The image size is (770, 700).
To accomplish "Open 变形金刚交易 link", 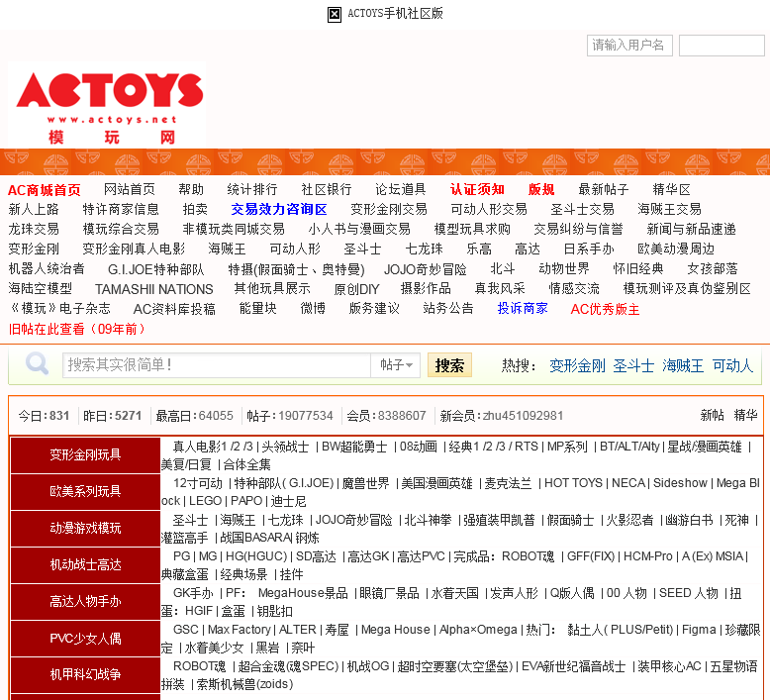I will tap(389, 209).
